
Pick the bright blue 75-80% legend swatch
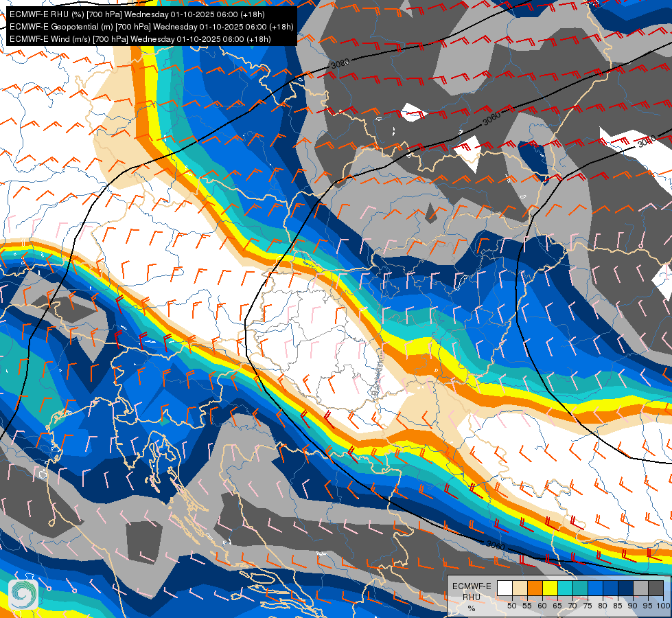(x=595, y=588)
